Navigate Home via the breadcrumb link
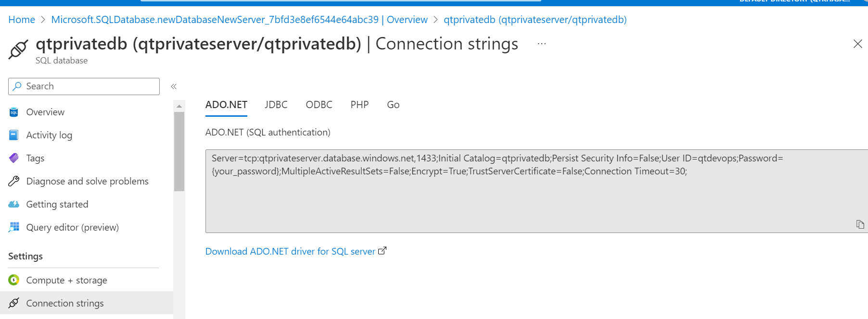This screenshot has height=319, width=868. (21, 19)
